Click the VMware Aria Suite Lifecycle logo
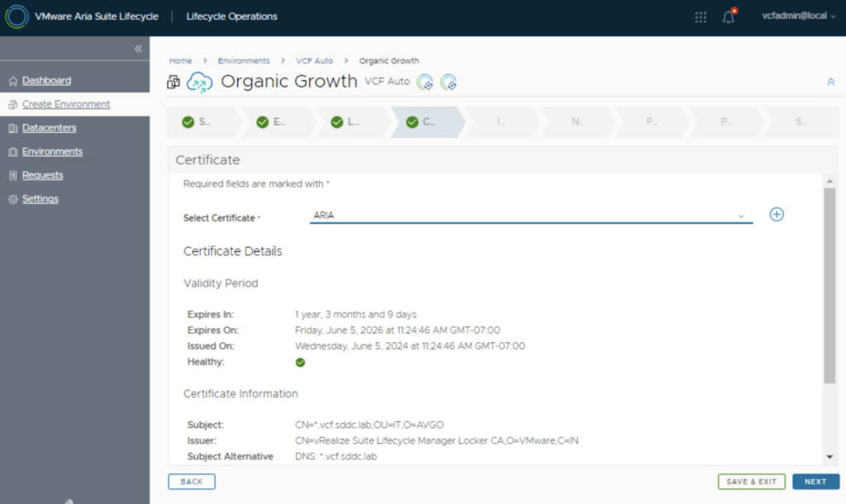This screenshot has width=846, height=504. [x=17, y=17]
